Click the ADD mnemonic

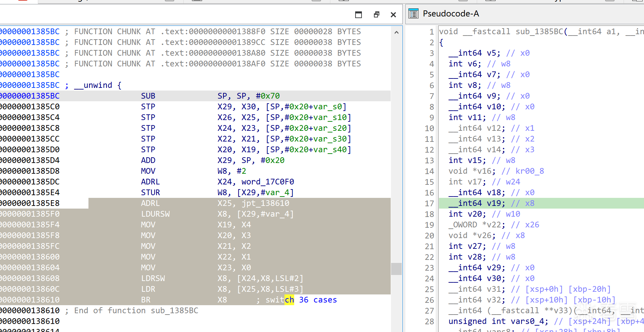point(148,160)
